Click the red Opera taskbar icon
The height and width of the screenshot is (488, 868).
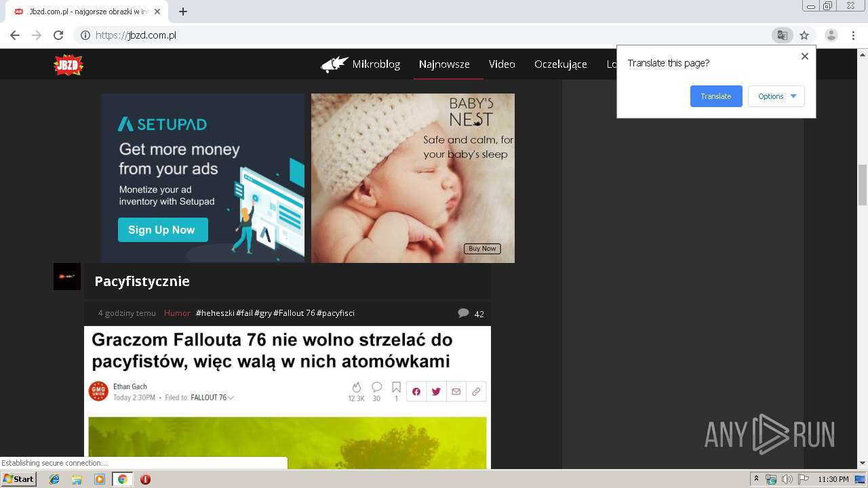[x=145, y=479]
